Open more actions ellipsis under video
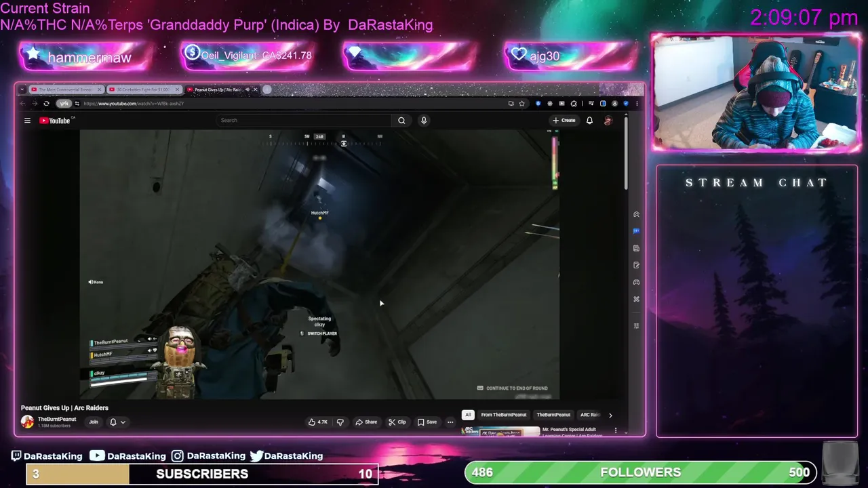The height and width of the screenshot is (488, 868). (x=450, y=422)
